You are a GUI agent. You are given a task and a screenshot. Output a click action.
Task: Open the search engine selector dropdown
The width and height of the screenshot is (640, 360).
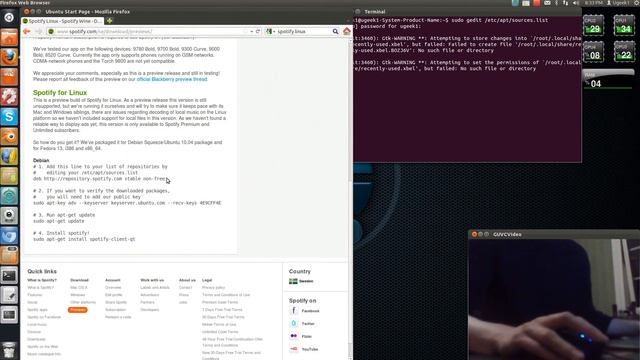coord(270,31)
